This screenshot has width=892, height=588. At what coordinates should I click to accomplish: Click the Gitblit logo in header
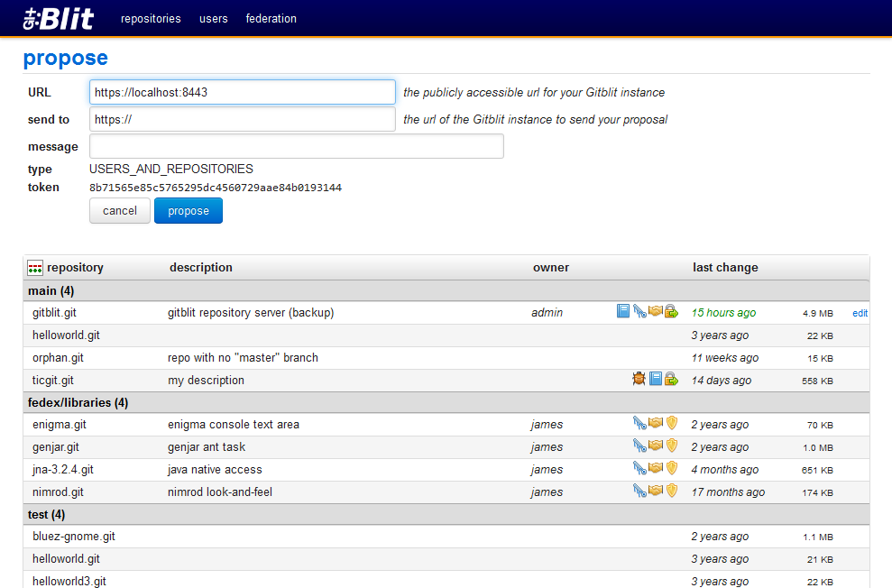[x=60, y=18]
